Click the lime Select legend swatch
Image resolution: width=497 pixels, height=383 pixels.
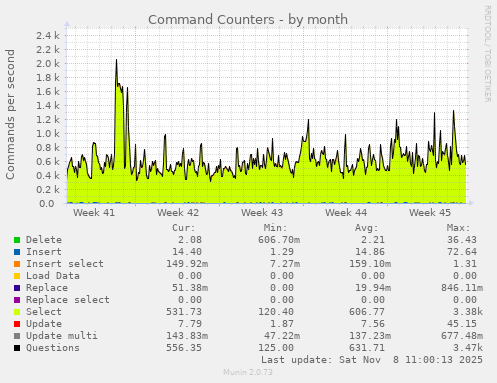pos(17,312)
